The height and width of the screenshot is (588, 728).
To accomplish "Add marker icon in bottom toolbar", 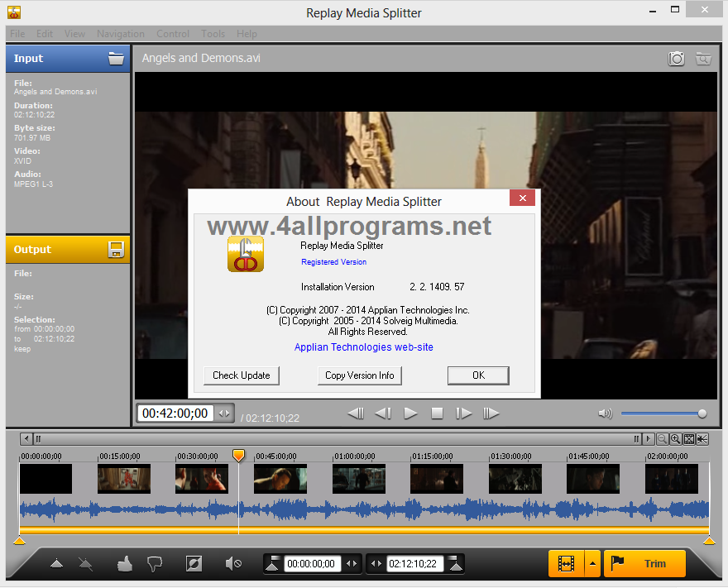I will (56, 564).
